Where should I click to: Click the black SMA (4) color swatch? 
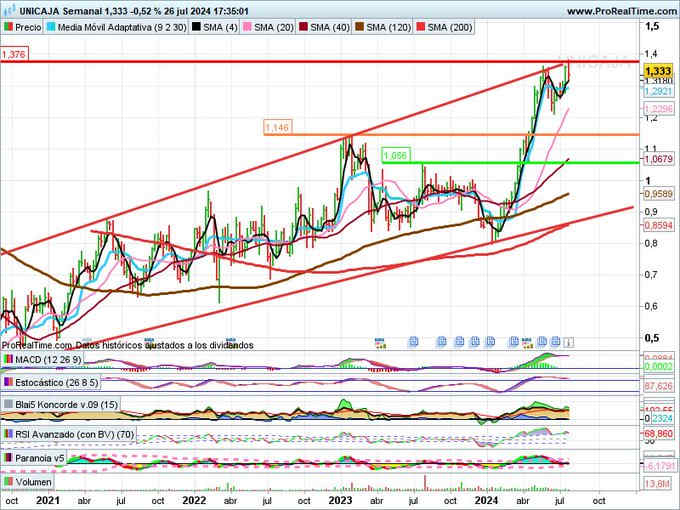[x=196, y=27]
